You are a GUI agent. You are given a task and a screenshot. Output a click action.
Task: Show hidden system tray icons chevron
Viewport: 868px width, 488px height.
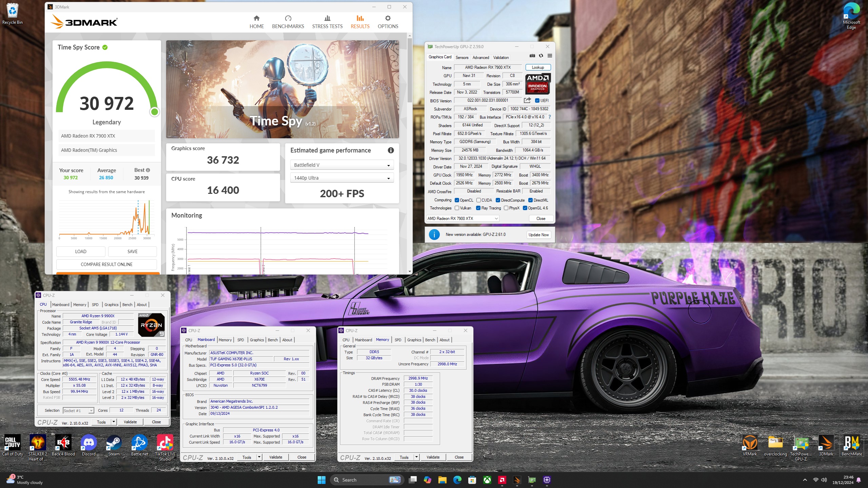(805, 480)
